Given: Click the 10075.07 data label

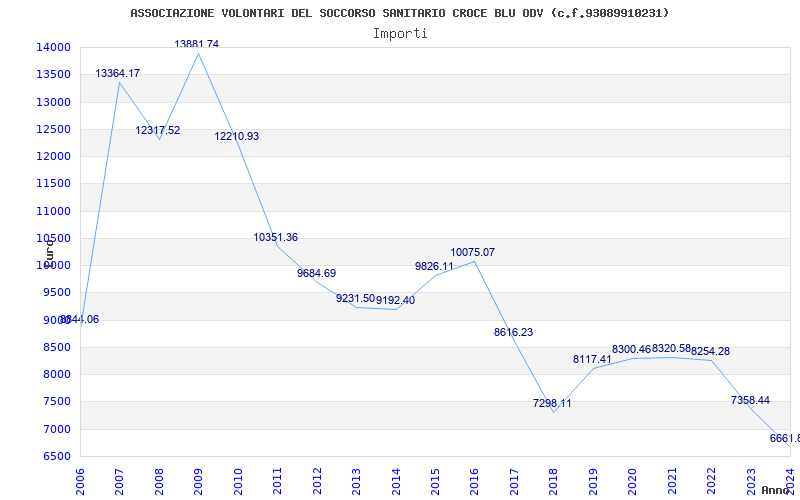Looking at the screenshot, I should click(472, 253).
